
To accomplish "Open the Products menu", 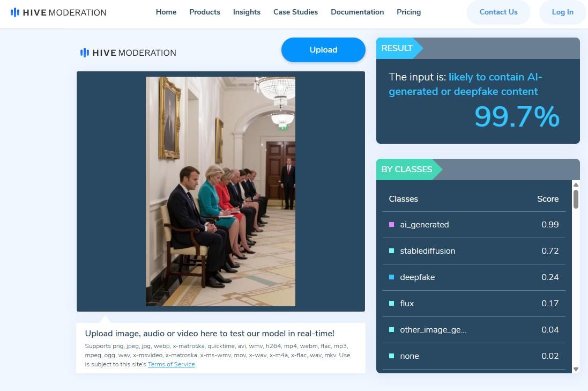I will click(205, 12).
